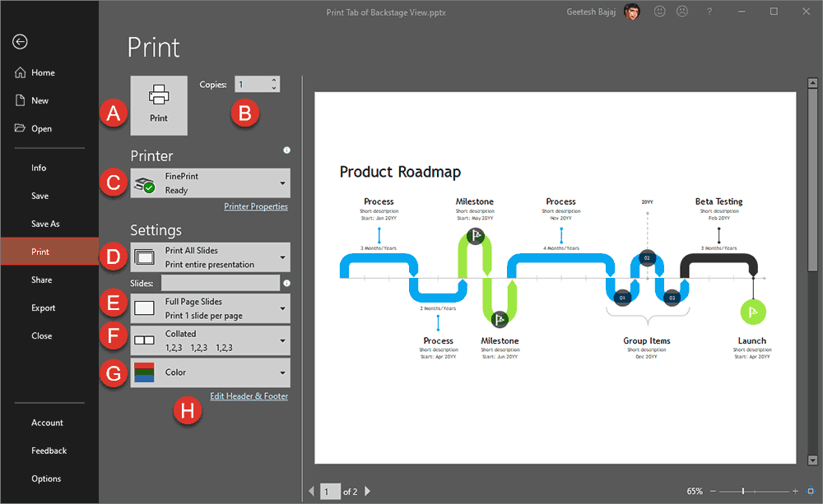Open the Color mode dropdown
This screenshot has width=823, height=504.
click(x=210, y=372)
